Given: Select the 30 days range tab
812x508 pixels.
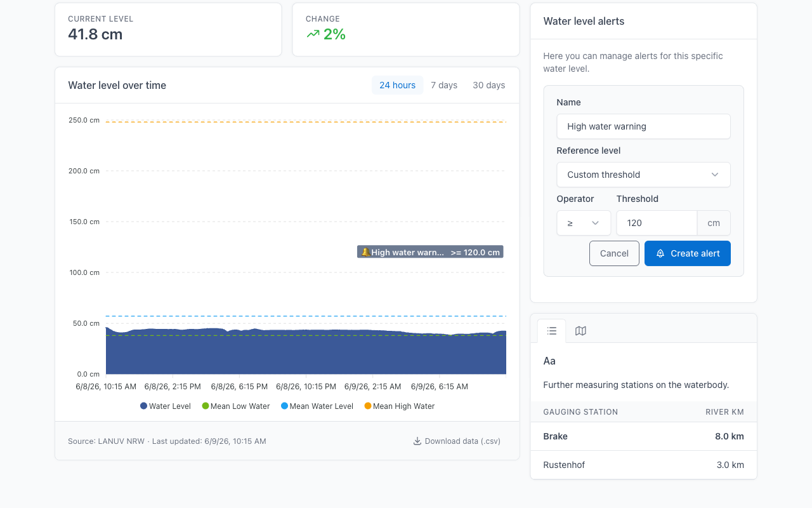Looking at the screenshot, I should 489,85.
